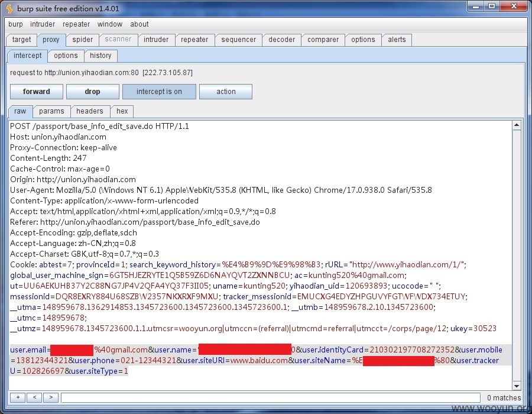Click the '0 matches' counter text
Screen dimensions: 532x414
[504, 397]
